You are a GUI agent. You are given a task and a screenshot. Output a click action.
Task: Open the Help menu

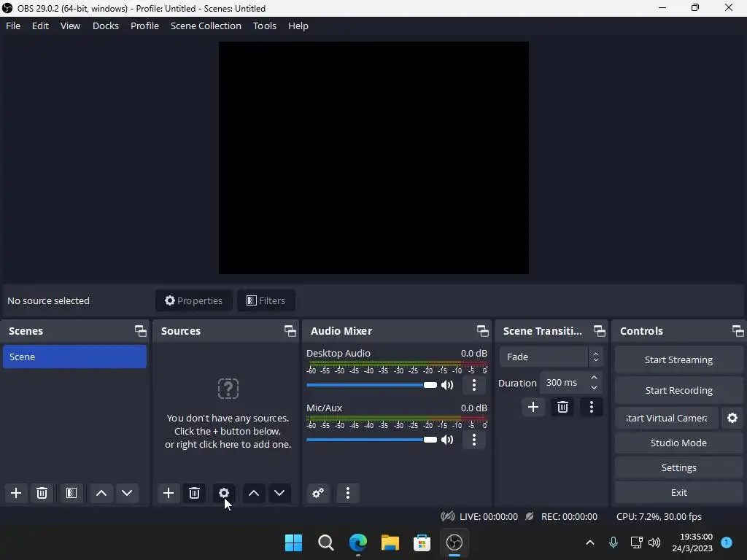[x=298, y=26]
